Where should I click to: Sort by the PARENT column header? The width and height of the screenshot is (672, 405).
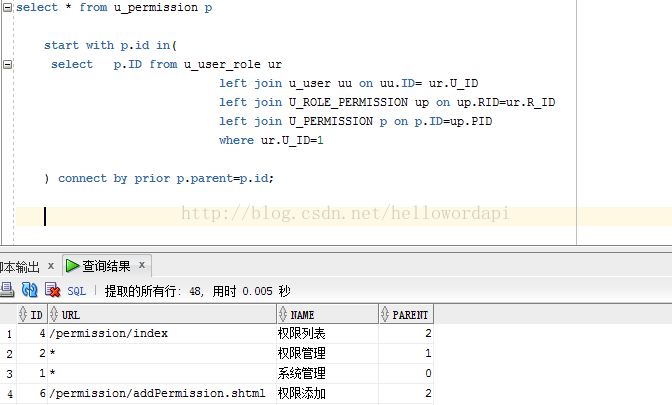point(406,314)
